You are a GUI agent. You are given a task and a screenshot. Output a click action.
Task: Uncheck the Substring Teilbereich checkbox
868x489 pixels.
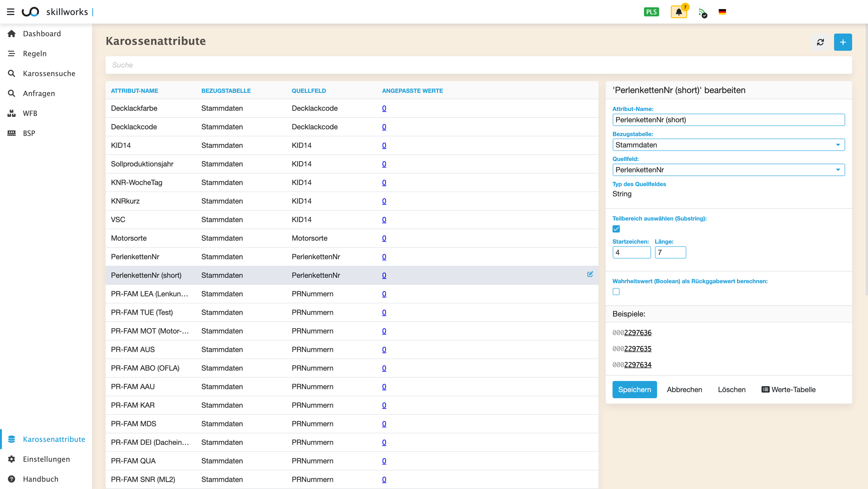(616, 229)
